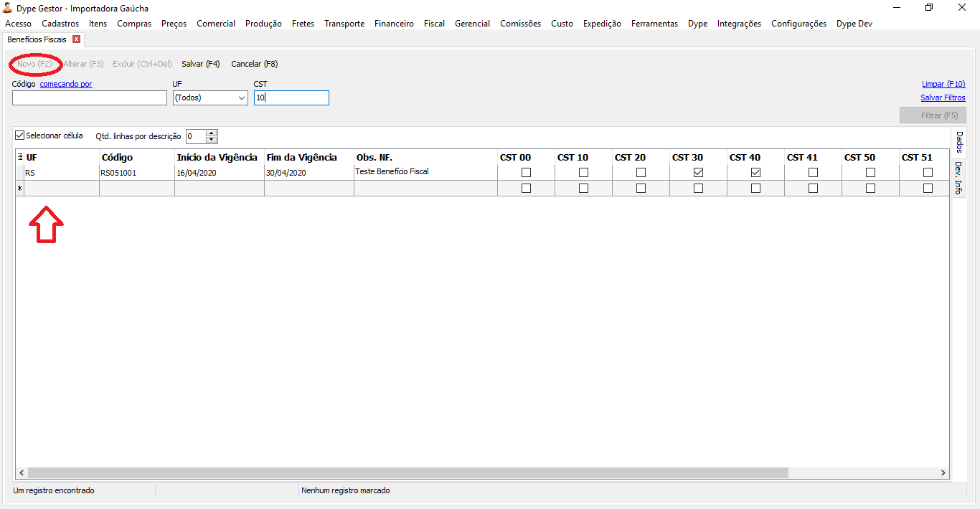Click into the Código filter field
This screenshot has width=980, height=509.
[90, 98]
